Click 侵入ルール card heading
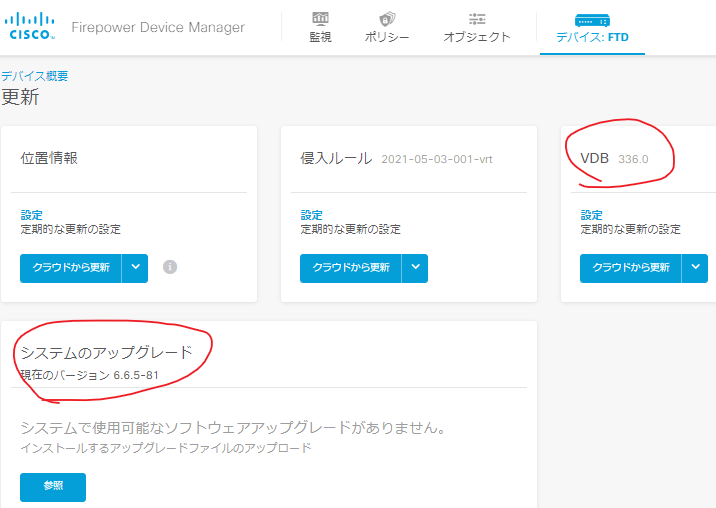This screenshot has height=508, width=716. click(x=336, y=158)
